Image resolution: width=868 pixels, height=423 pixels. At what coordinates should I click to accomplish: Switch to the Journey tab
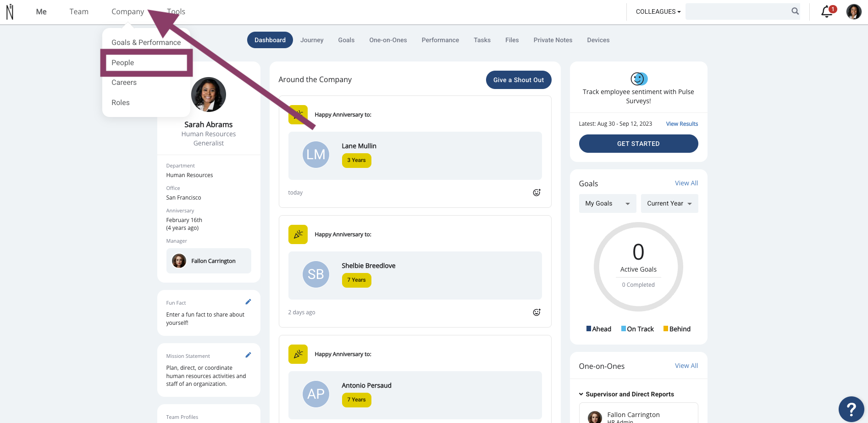coord(312,40)
